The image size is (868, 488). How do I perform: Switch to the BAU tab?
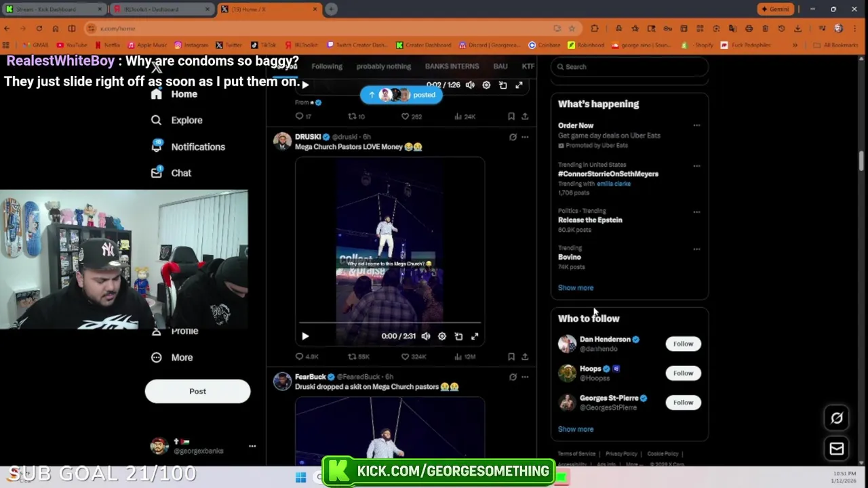(500, 66)
